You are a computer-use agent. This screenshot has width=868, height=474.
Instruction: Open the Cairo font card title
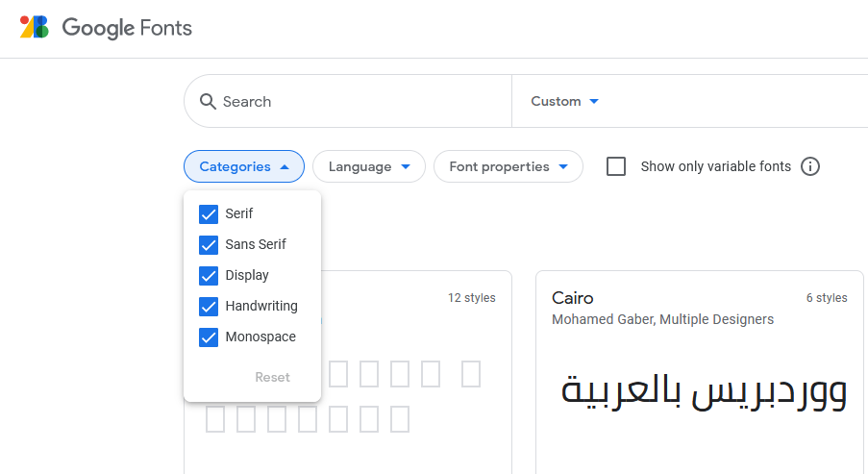point(573,298)
